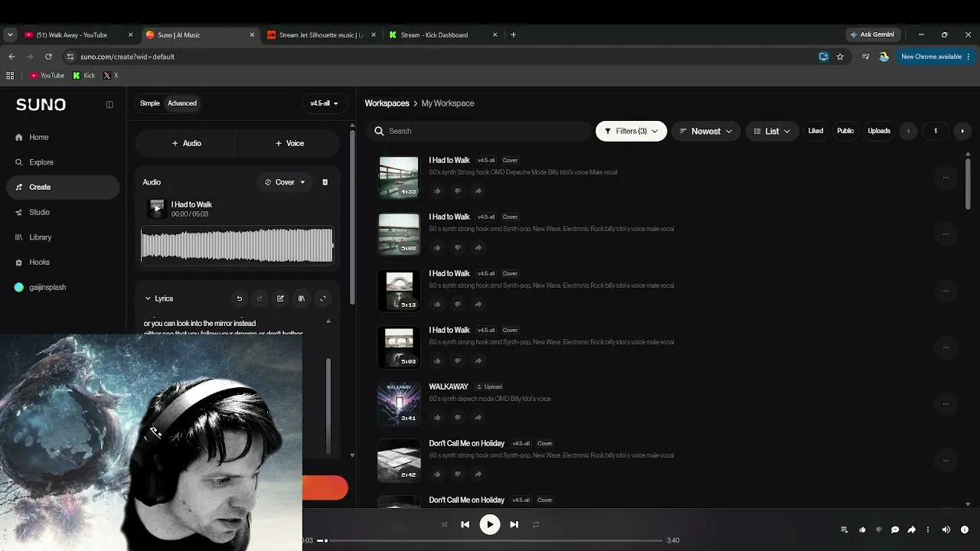Open the lyrics edit pencil icon

tap(280, 298)
